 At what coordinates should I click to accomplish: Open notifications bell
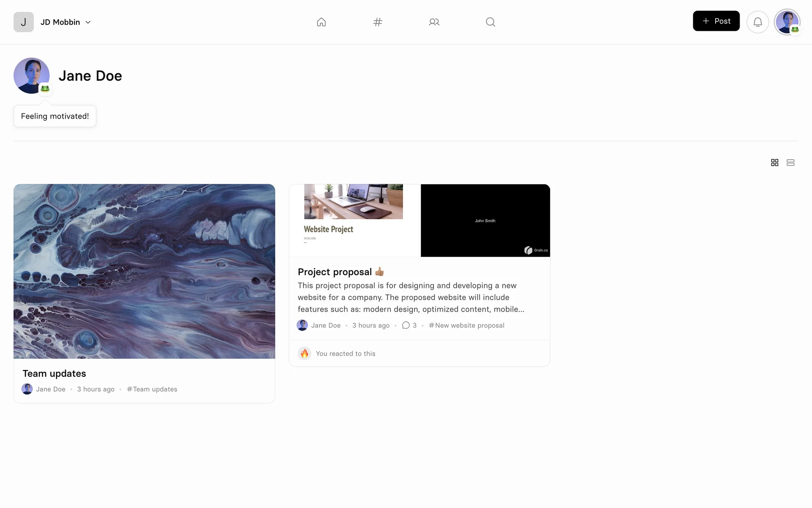757,22
